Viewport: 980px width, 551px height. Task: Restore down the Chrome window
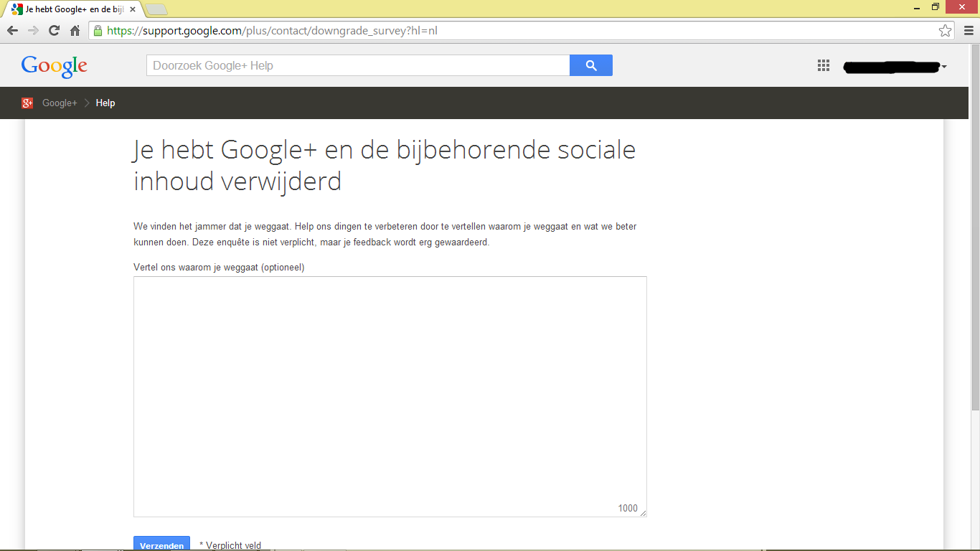[x=936, y=7]
